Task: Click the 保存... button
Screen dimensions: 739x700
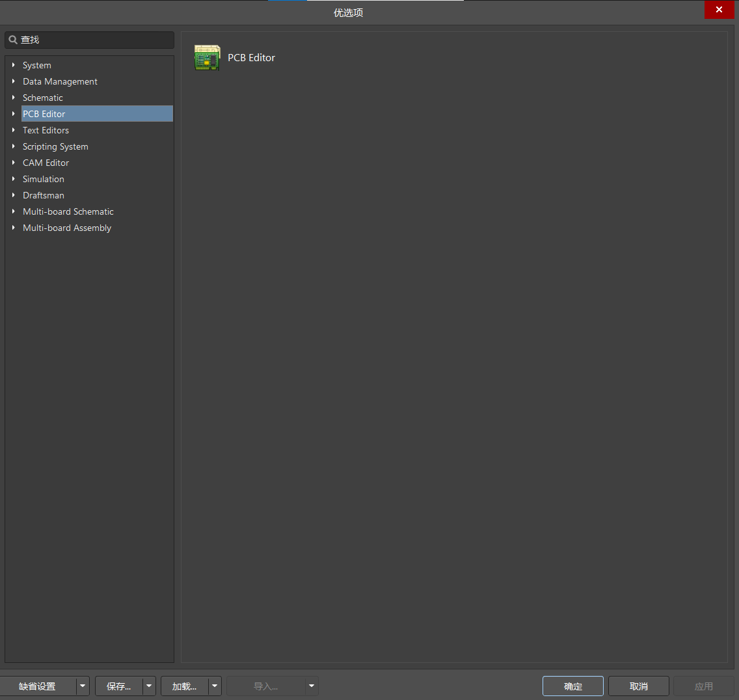Action: [x=119, y=686]
